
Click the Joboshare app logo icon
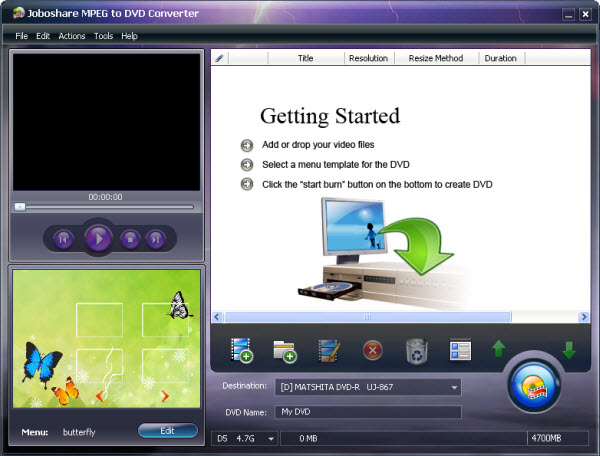[18, 13]
